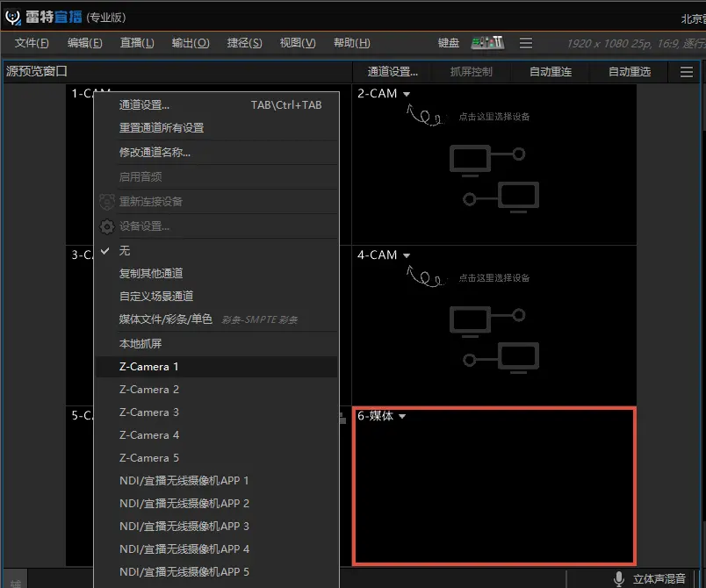Select Z-Camera 3 as the source
706x588 pixels.
tap(217, 412)
